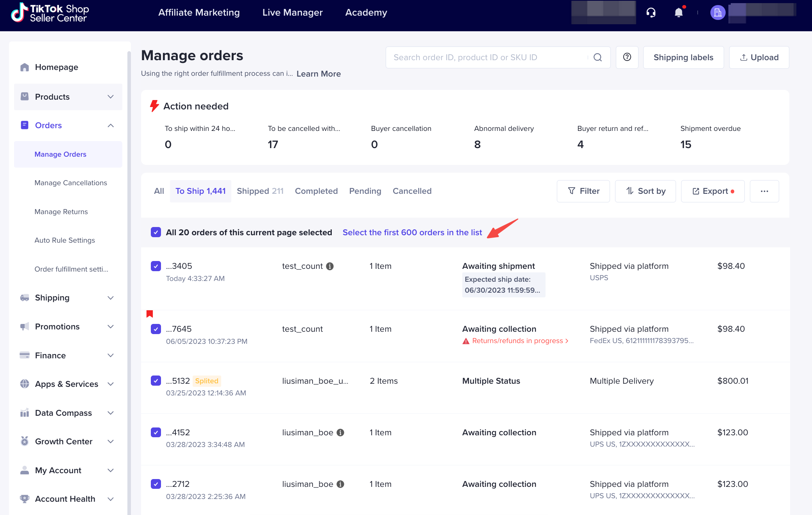Click the purple shop avatar icon
This screenshot has height=515, width=812.
coord(717,13)
